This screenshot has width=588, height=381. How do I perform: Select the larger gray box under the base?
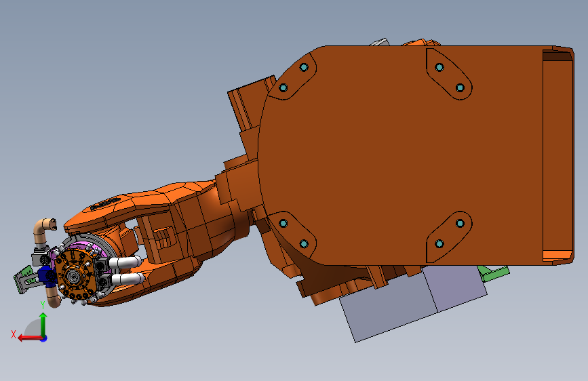[388, 306]
